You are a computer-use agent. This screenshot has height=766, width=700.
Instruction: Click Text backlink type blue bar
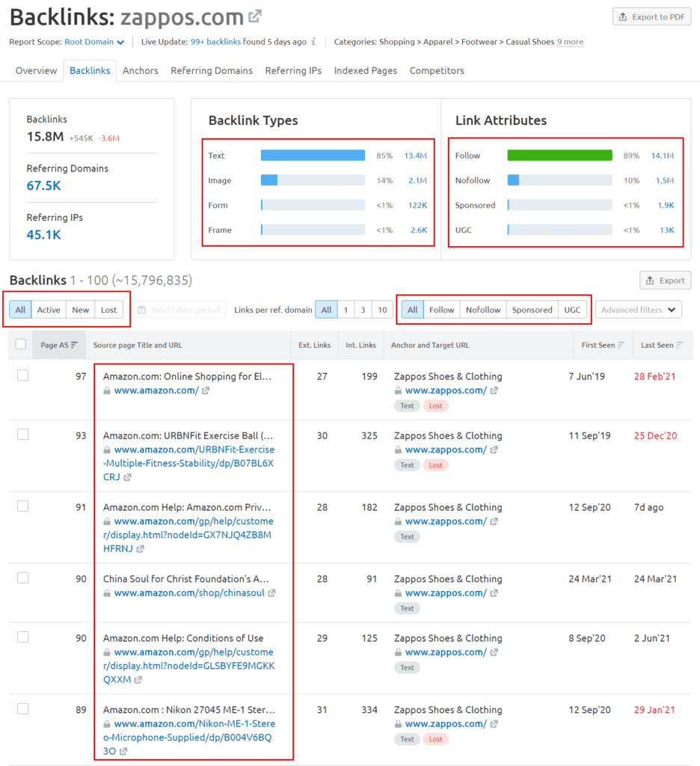pos(313,156)
